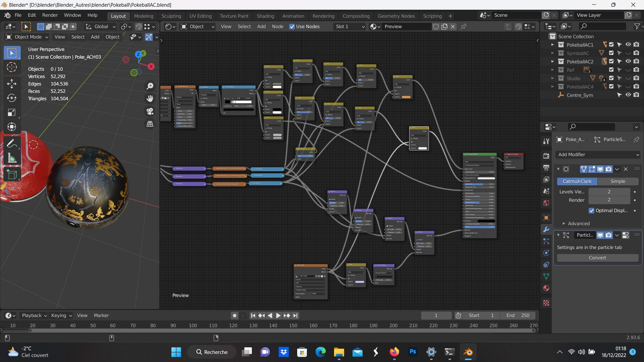Select the Scale tool
Screen dimensions: 644x362
pos(12,112)
